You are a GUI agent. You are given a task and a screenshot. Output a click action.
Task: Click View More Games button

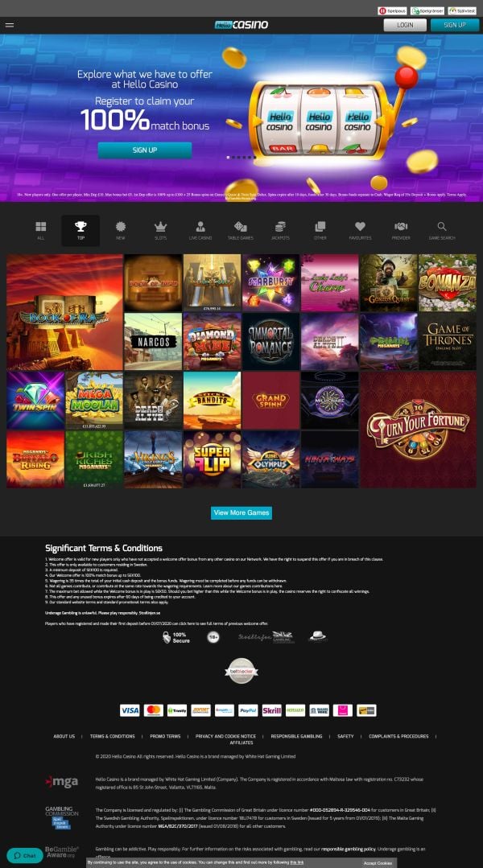click(242, 512)
